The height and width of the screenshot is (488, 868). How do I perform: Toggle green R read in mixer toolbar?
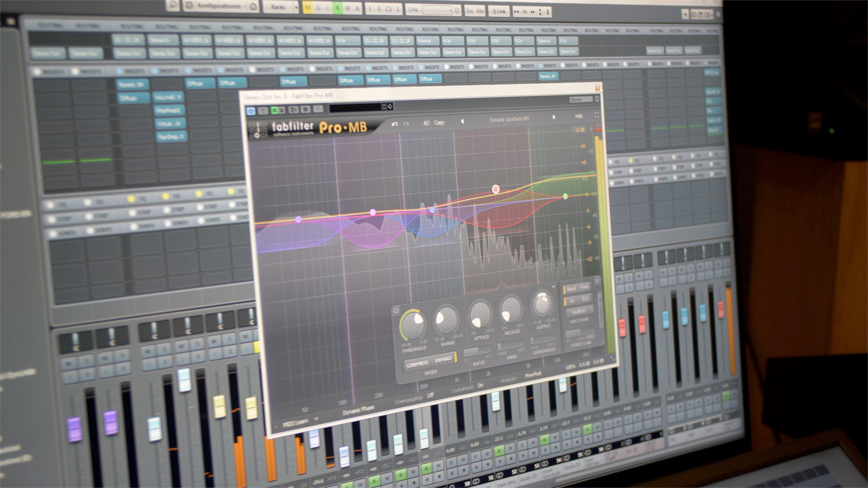[337, 8]
